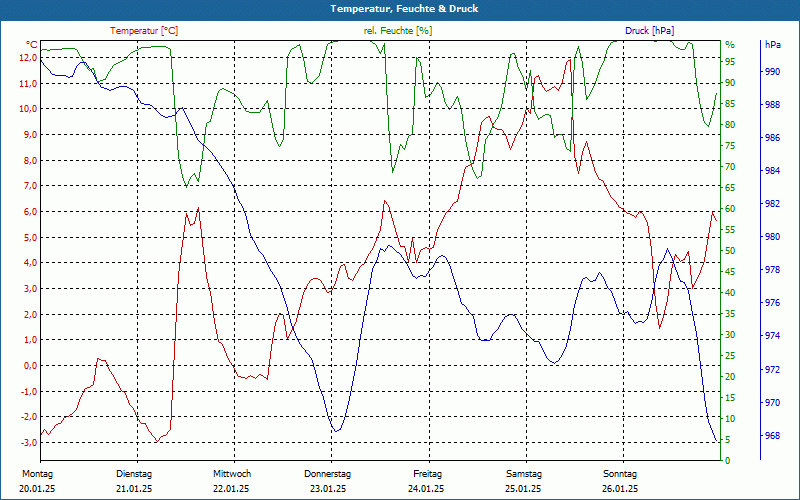Image resolution: width=800 pixels, height=500 pixels.
Task: Click the 0,0 temperature axis value
Action: [x=30, y=365]
